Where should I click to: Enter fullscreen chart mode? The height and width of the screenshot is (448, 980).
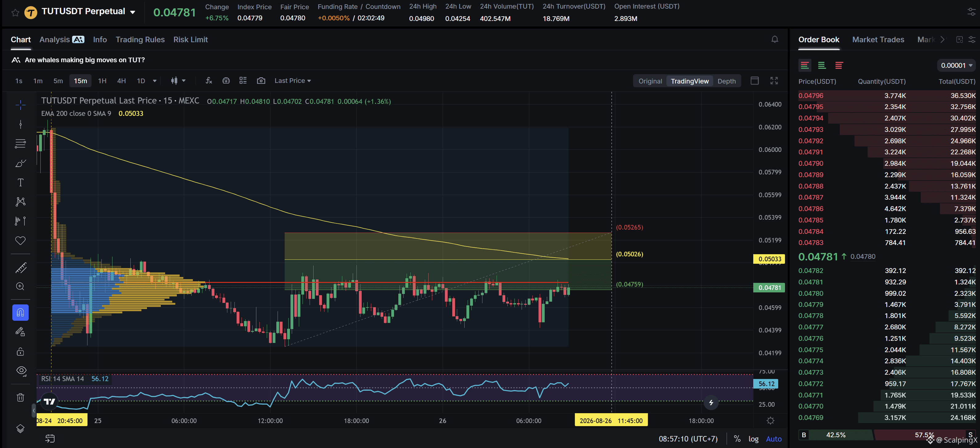pyautogui.click(x=774, y=80)
